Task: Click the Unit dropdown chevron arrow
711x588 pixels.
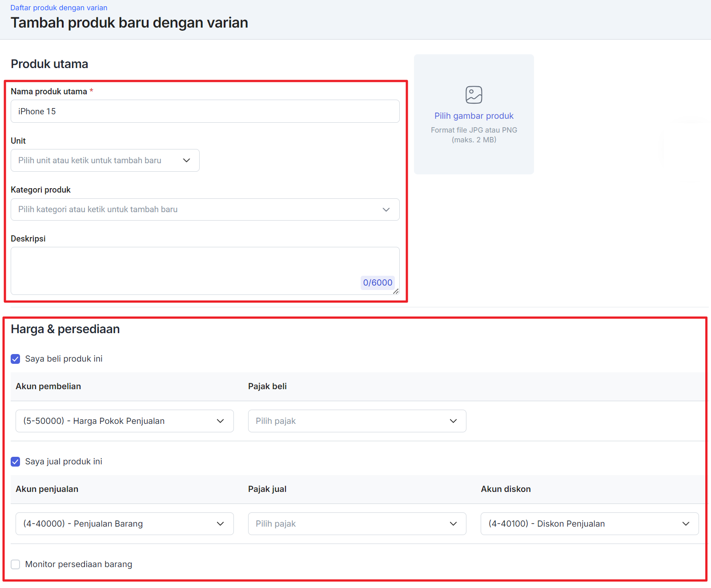Action: [x=186, y=161]
